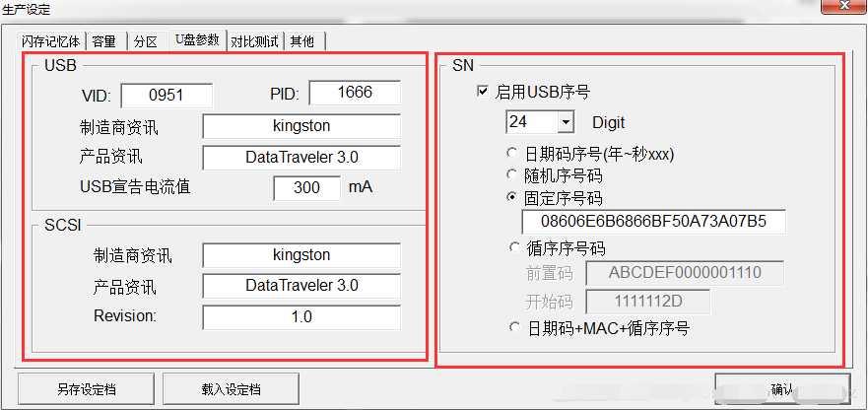Click the SCSI group label
The height and width of the screenshot is (410, 868).
click(x=63, y=226)
